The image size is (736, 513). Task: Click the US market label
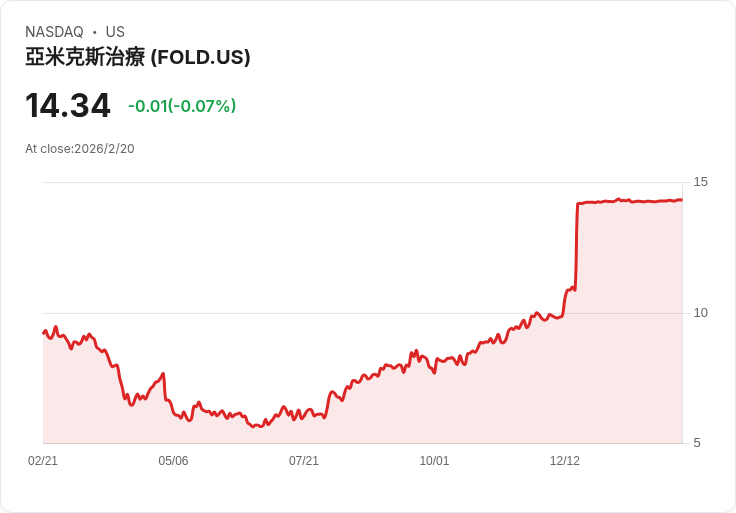pyautogui.click(x=115, y=32)
